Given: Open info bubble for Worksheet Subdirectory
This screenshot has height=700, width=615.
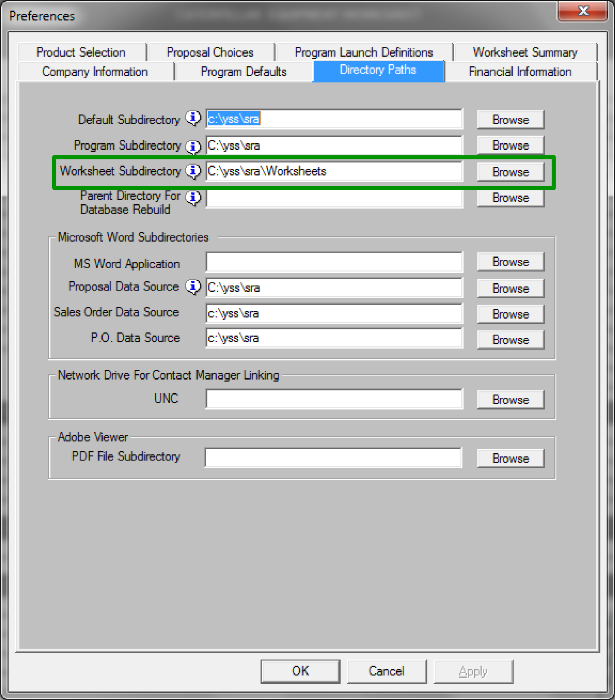Looking at the screenshot, I should pyautogui.click(x=193, y=171).
